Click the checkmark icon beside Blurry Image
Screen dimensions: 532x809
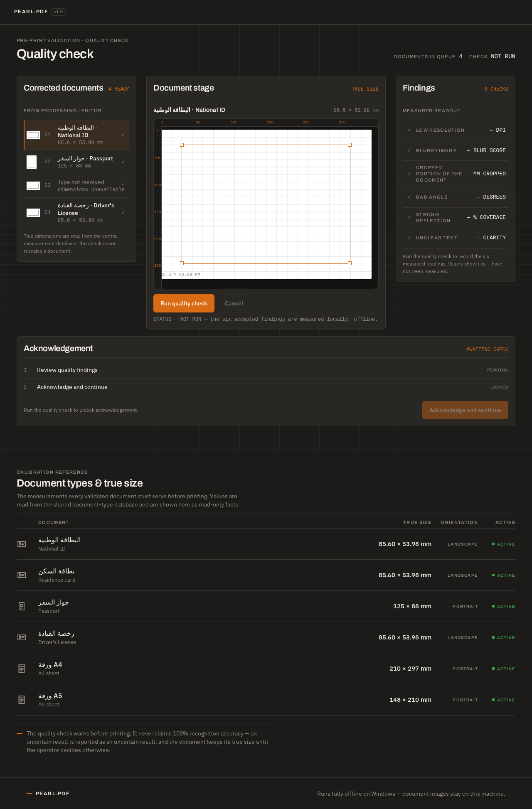pos(409,150)
